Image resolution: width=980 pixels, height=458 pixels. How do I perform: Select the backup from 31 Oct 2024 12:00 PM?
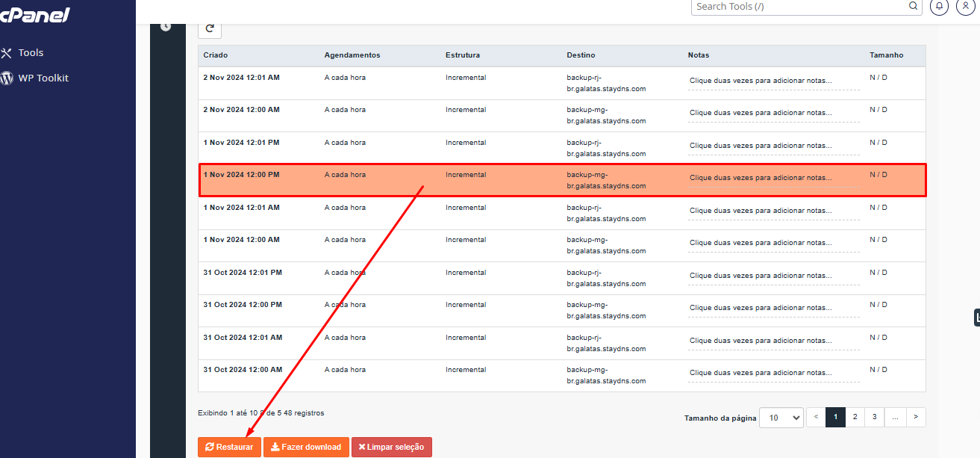(562, 311)
